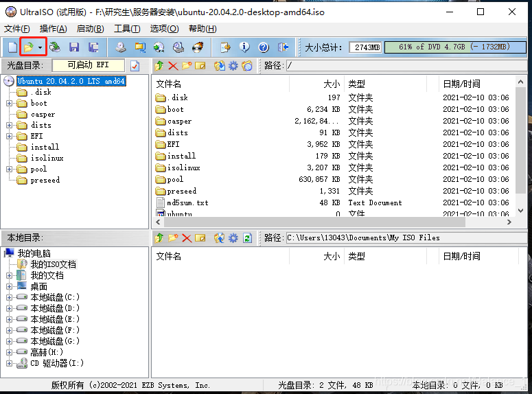Expand the 本地磁盘(C:) drive node

pos(9,297)
